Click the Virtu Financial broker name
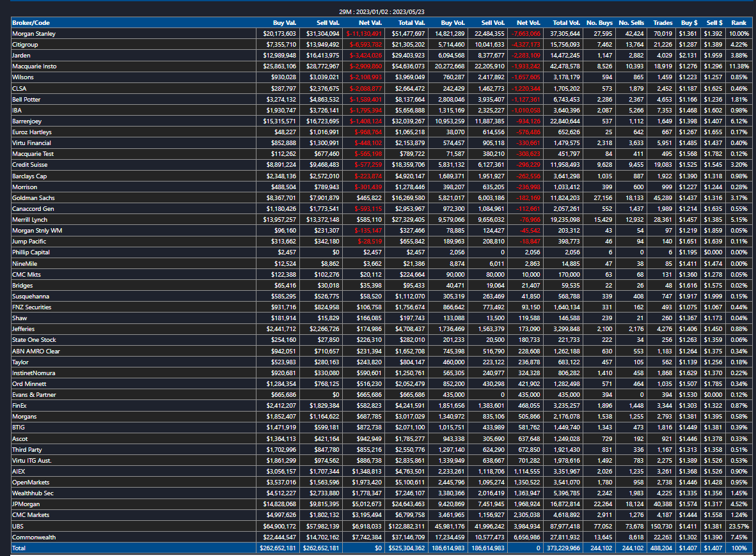The width and height of the screenshot is (756, 556). coord(31,143)
